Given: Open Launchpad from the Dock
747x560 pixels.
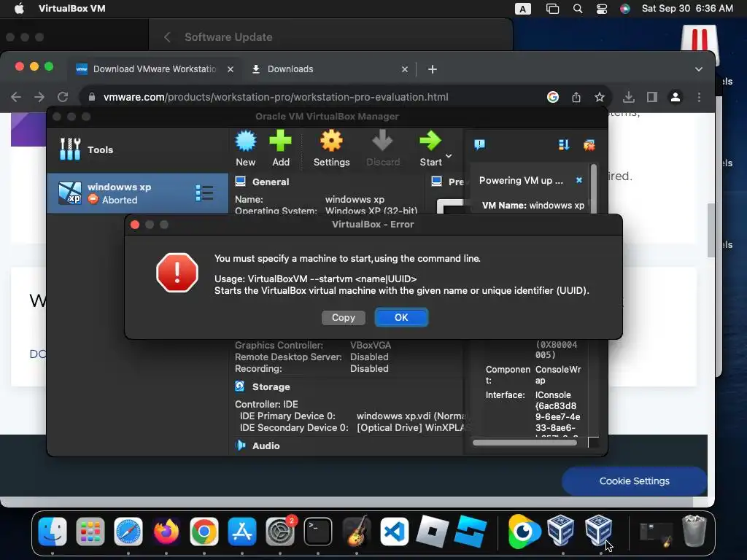Looking at the screenshot, I should 90,532.
